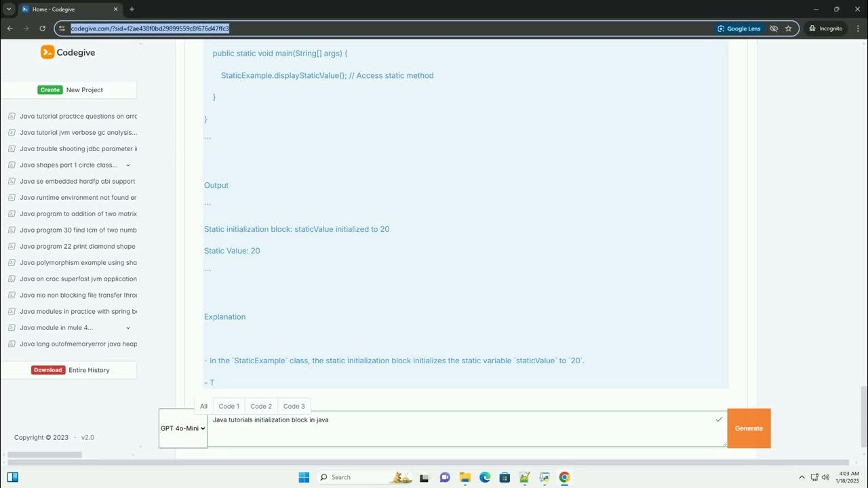This screenshot has width=868, height=488.
Task: Open the Widgets button on taskbar
Action: tap(12, 477)
